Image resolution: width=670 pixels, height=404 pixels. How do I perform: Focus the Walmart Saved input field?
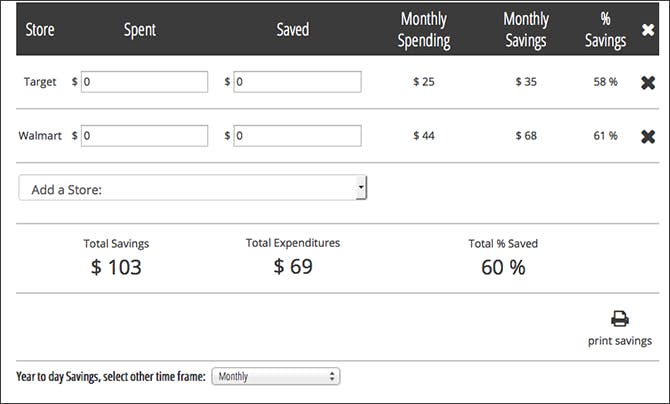[297, 136]
